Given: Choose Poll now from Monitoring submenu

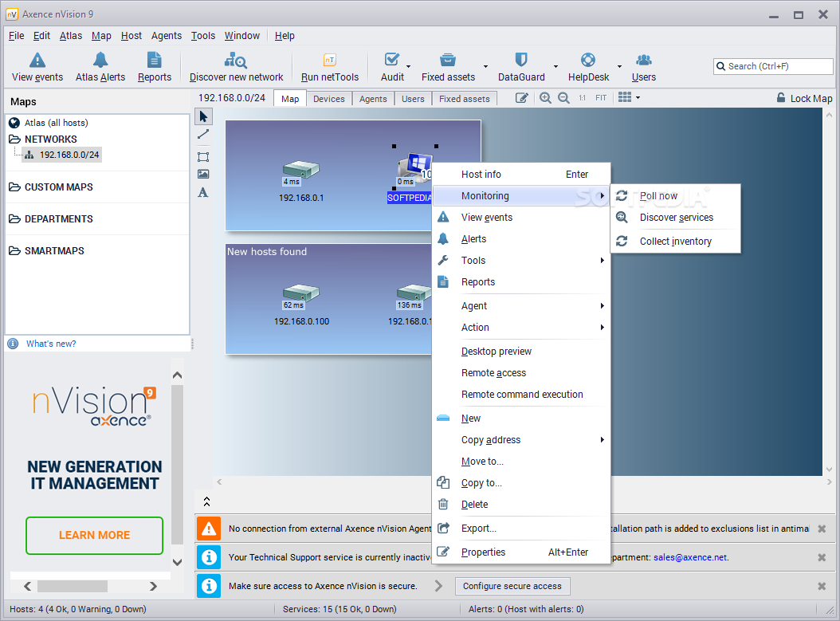Looking at the screenshot, I should tap(676, 196).
